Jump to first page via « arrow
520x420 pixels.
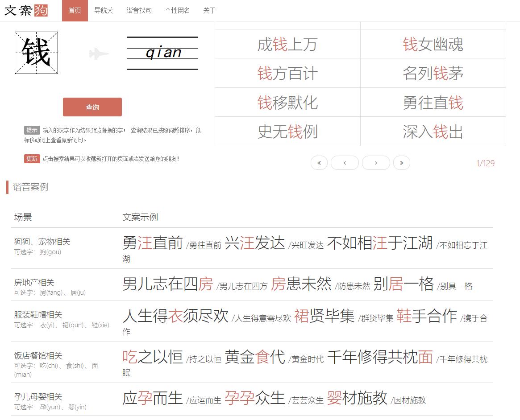point(319,163)
